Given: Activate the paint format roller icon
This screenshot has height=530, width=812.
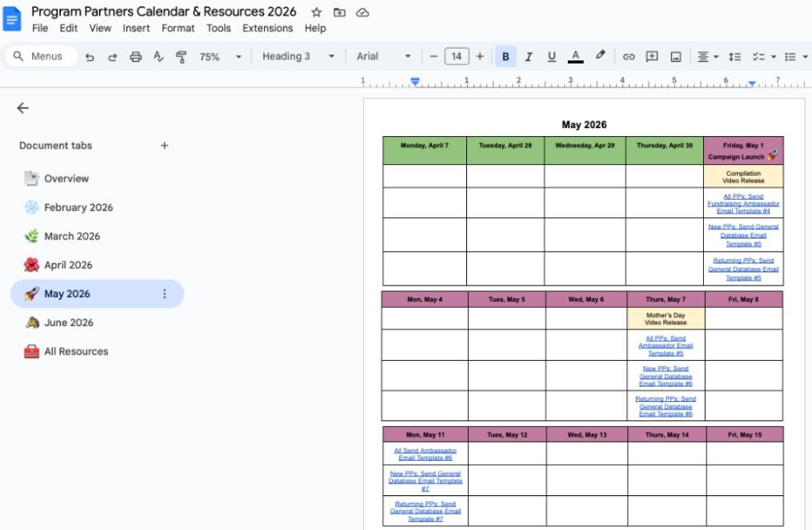Looking at the screenshot, I should click(x=181, y=57).
